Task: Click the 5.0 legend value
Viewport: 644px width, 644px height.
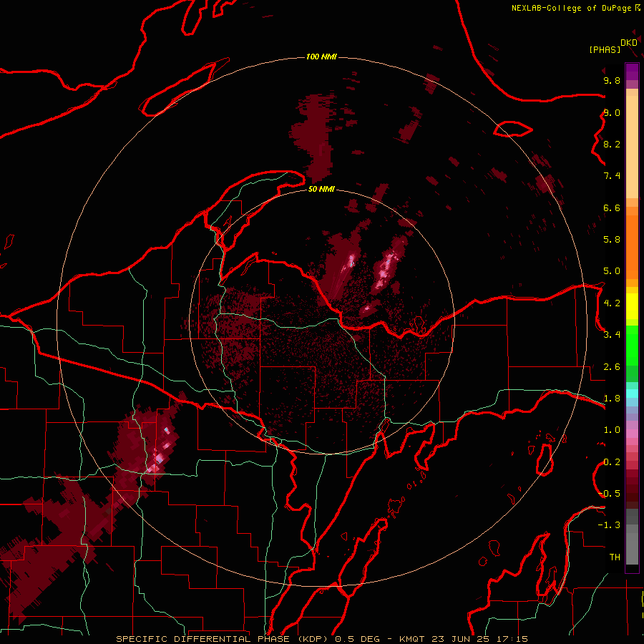Action: [x=612, y=271]
